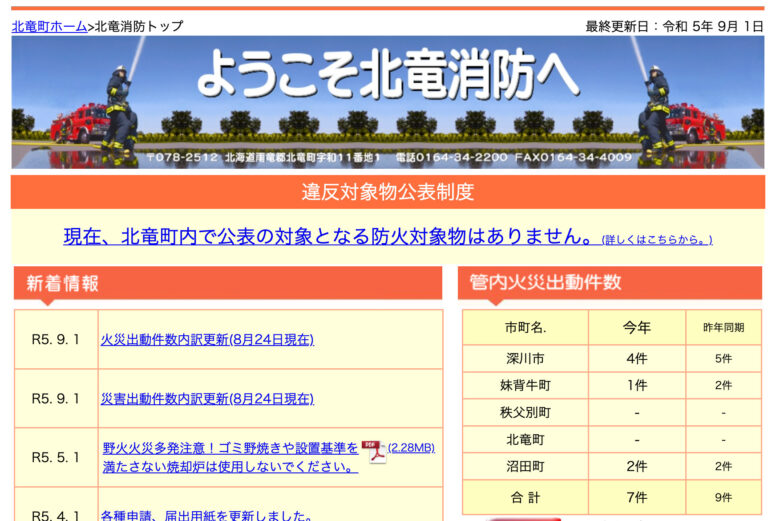Open the 災害出動件数内訳更新 news link
768x521 pixels.
[207, 399]
